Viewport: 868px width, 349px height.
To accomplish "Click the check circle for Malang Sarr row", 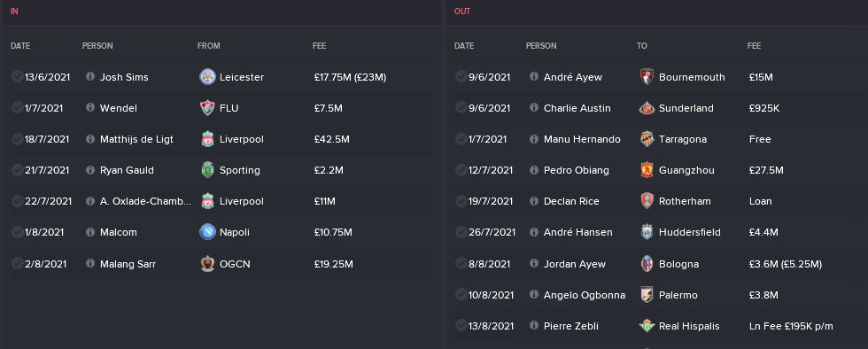I will pos(17,263).
